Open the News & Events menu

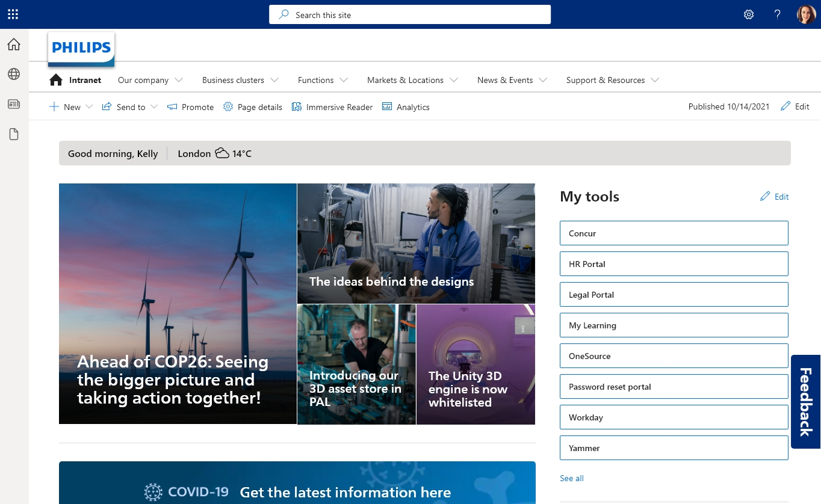point(505,80)
